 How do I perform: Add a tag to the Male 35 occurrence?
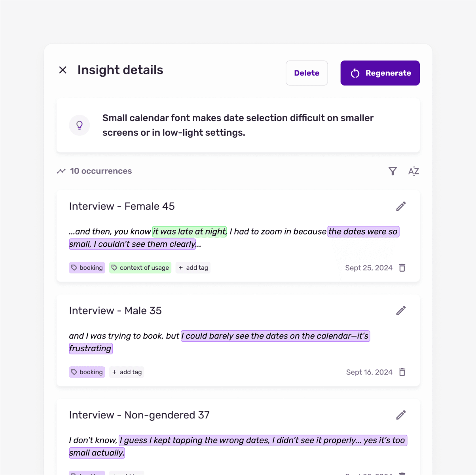(x=127, y=372)
